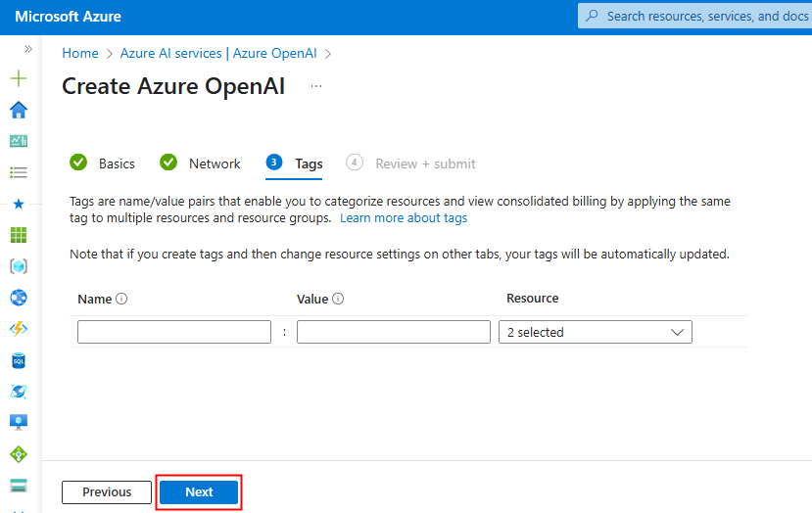This screenshot has width=812, height=513.
Task: Switch to the Network tab
Action: click(x=200, y=163)
